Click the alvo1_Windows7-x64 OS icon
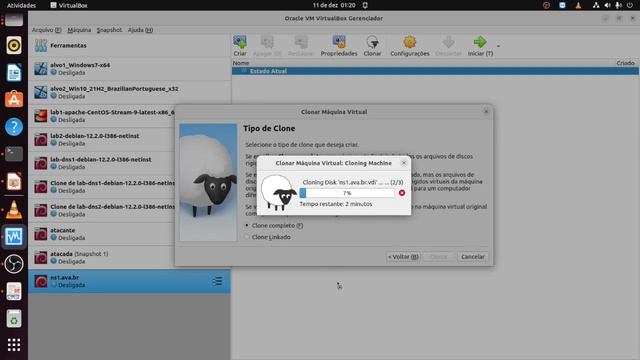Image resolution: width=640 pixels, height=360 pixels. (41, 69)
